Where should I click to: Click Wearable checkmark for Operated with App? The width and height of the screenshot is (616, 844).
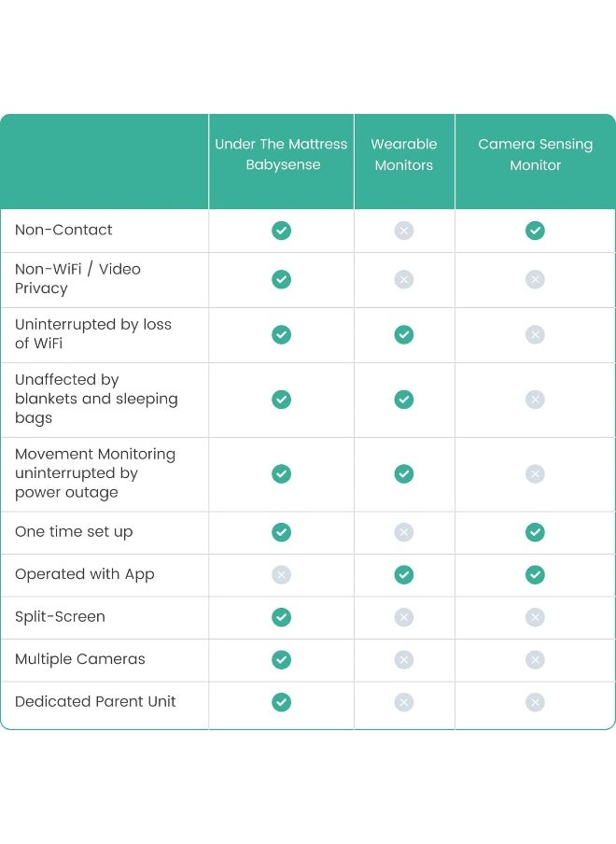pyautogui.click(x=404, y=574)
